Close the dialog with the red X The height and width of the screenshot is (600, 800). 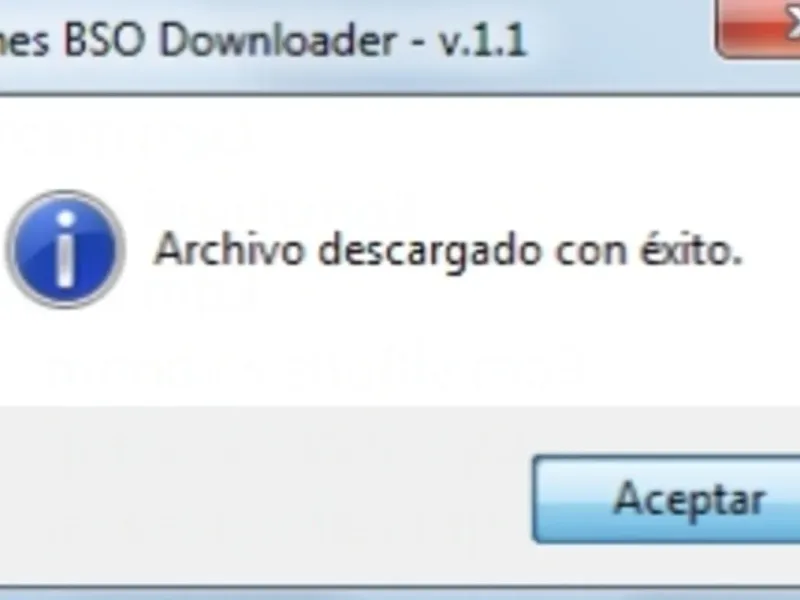[x=758, y=28]
